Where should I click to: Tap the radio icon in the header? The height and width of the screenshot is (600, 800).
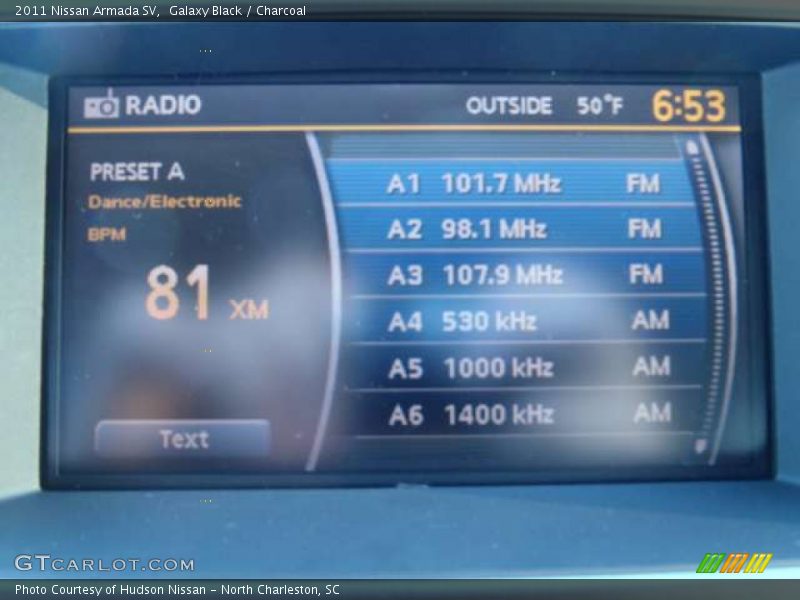coord(101,105)
